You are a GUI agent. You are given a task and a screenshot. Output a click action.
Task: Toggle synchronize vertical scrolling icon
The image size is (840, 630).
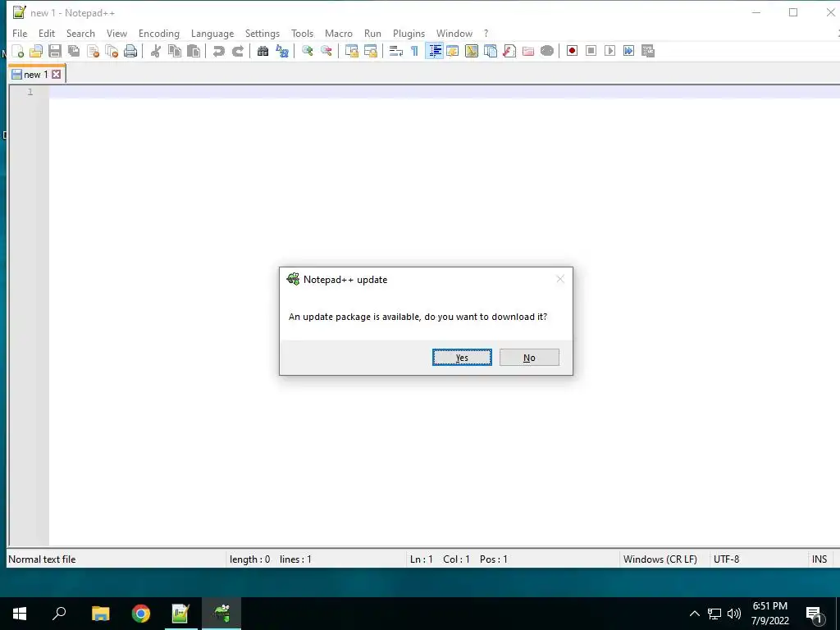coord(351,51)
